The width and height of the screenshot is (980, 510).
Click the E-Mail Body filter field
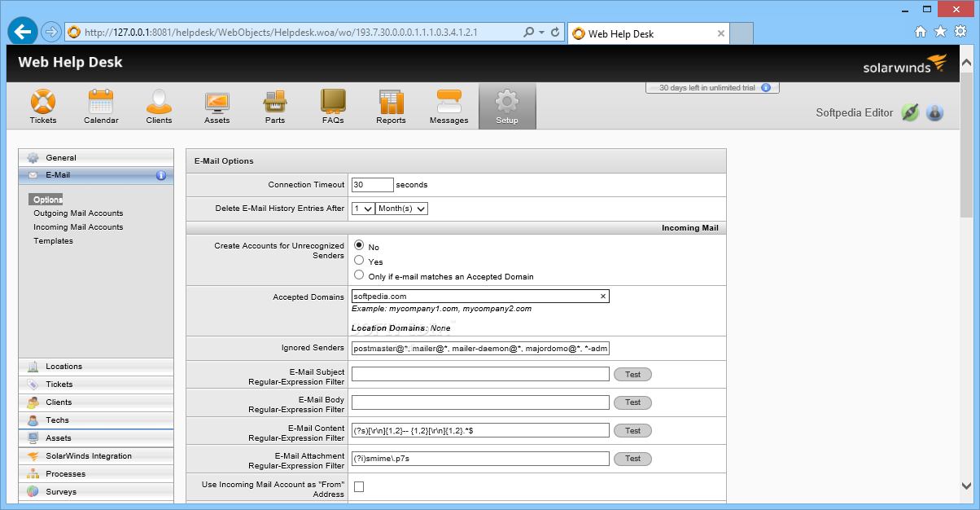[480, 402]
